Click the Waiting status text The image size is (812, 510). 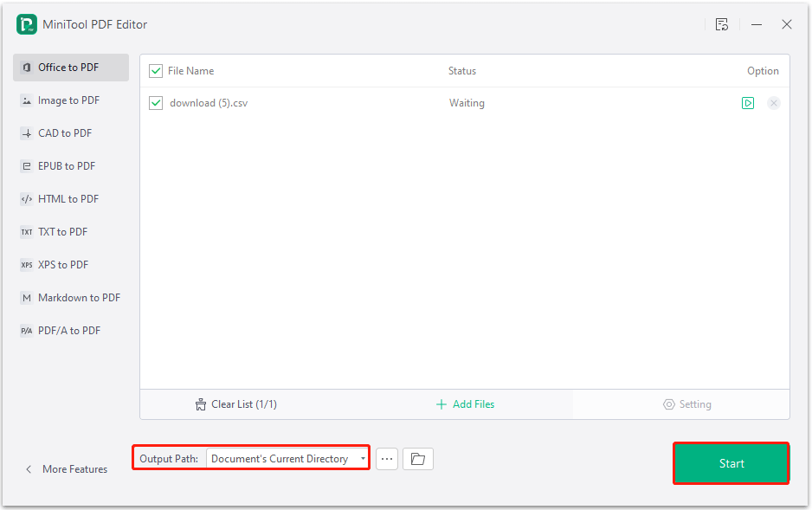coord(467,103)
